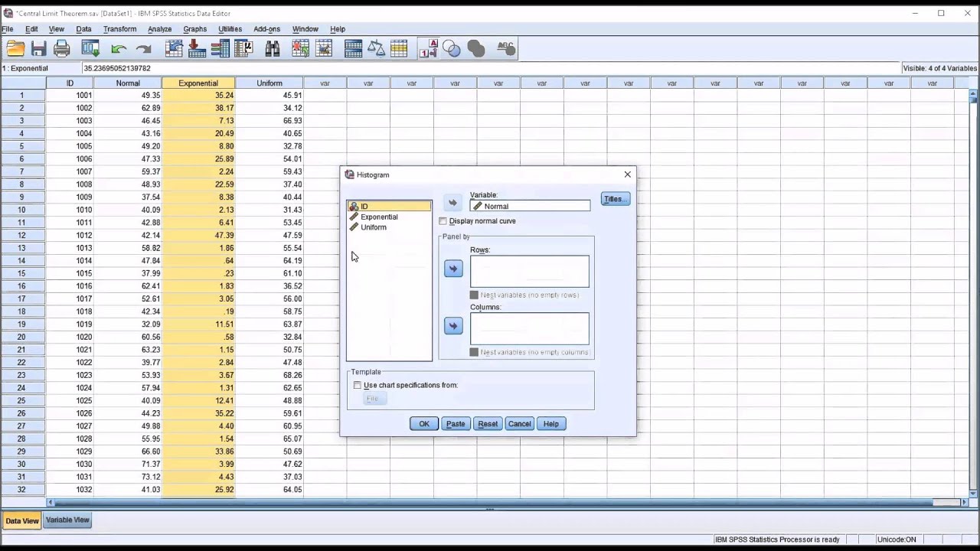Click ID cell 1032
The image size is (980, 551).
(x=70, y=490)
